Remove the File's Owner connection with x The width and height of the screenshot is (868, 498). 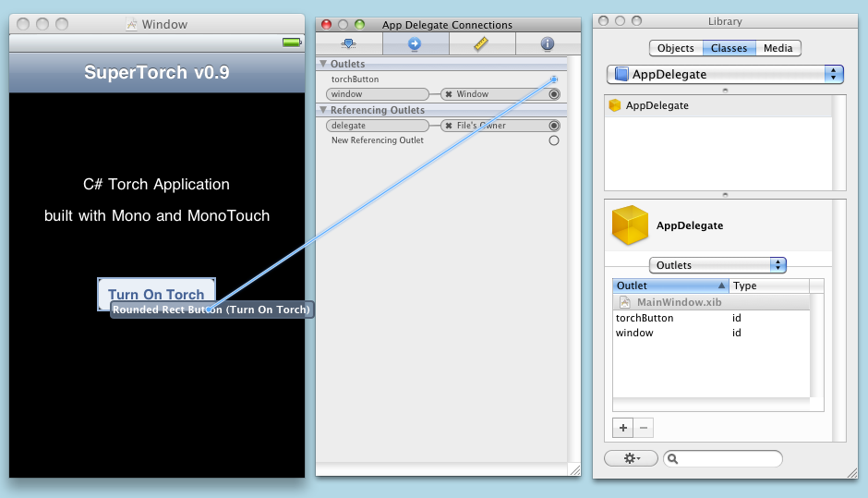(x=449, y=126)
